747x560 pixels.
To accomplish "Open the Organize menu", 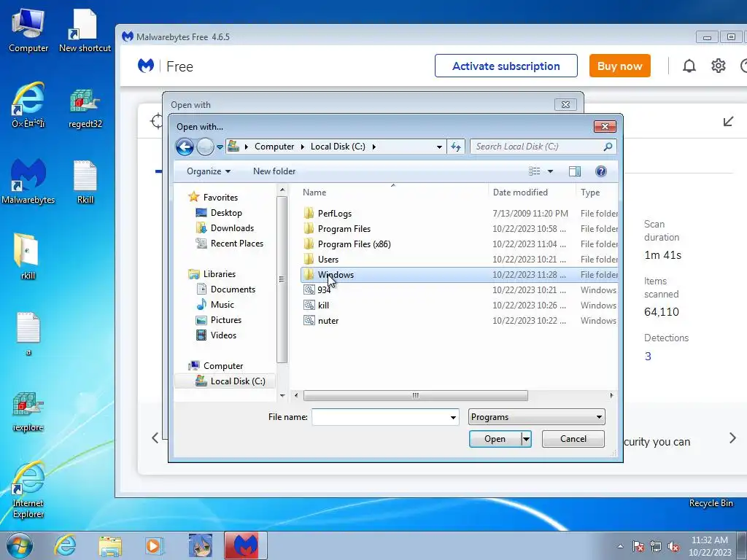I will (x=208, y=171).
